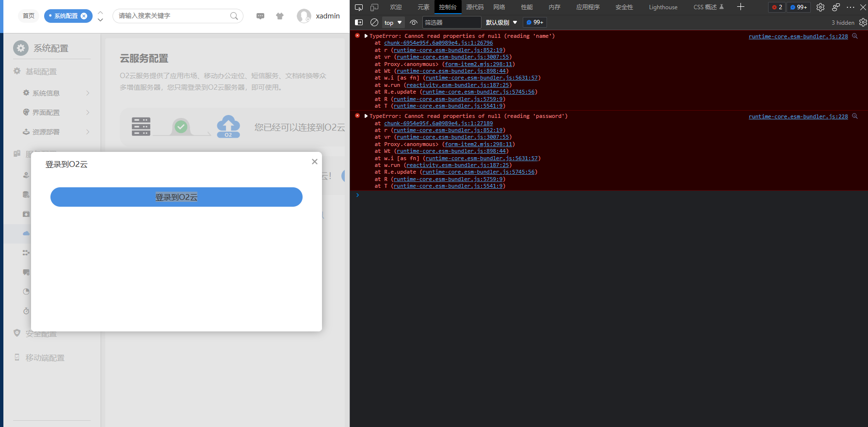
Task: Select 基础配置 in the sidebar
Action: (41, 71)
